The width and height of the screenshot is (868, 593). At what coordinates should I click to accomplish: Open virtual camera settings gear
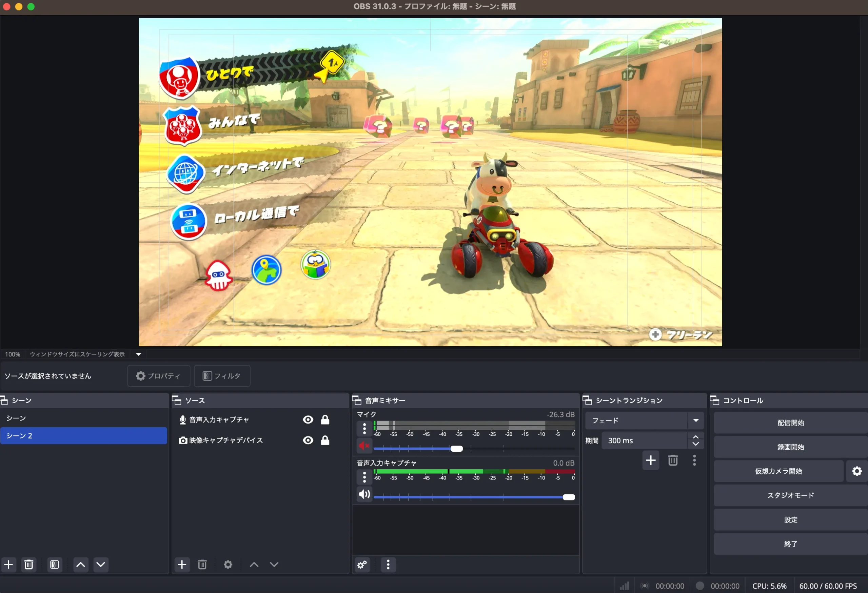[857, 471]
